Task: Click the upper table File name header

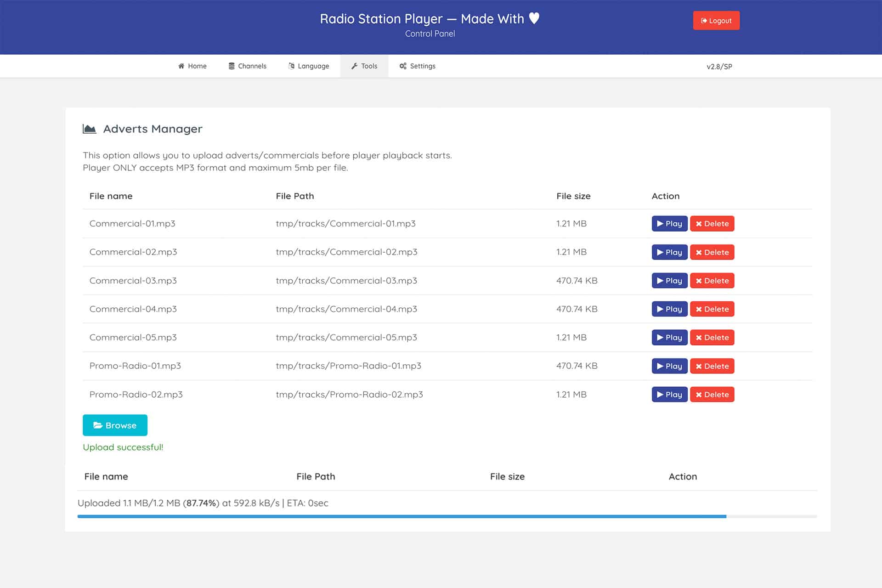Action: tap(111, 196)
